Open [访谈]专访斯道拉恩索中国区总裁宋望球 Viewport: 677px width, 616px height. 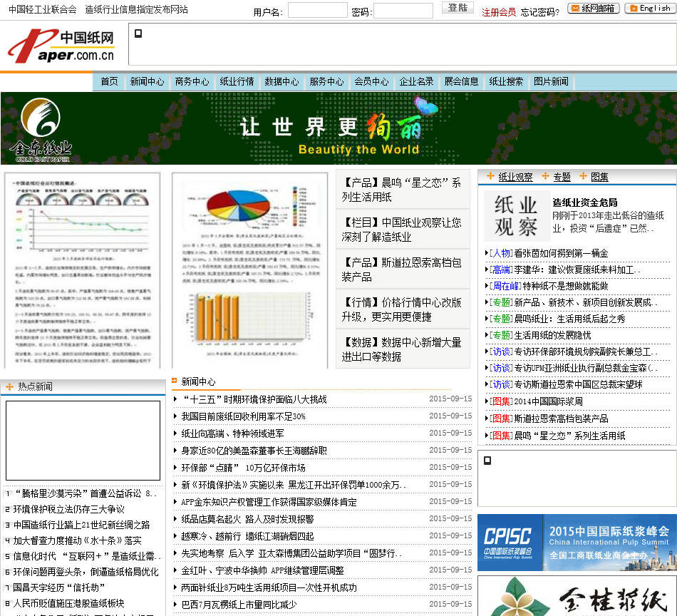point(566,384)
